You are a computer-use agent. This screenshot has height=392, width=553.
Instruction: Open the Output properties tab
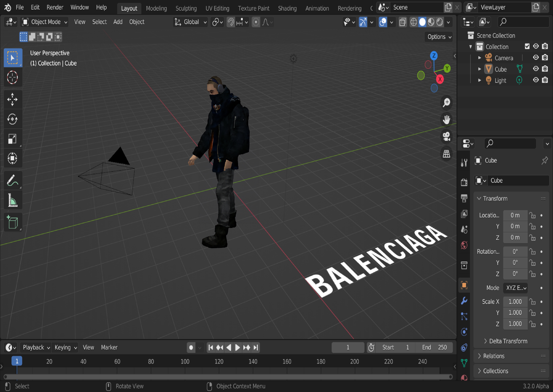pos(464,198)
